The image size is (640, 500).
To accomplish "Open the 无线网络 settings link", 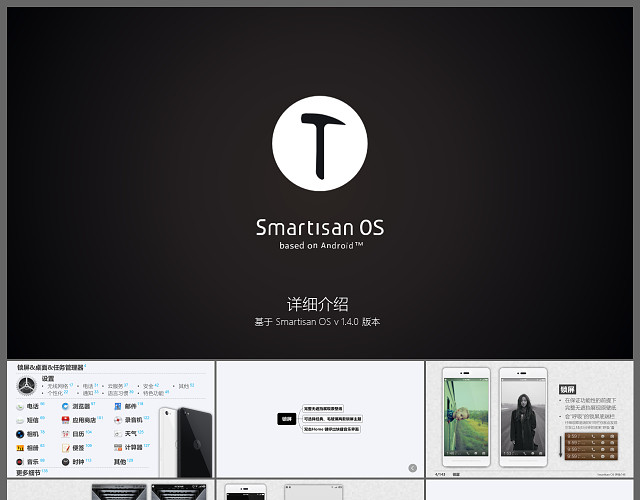I will (58, 386).
